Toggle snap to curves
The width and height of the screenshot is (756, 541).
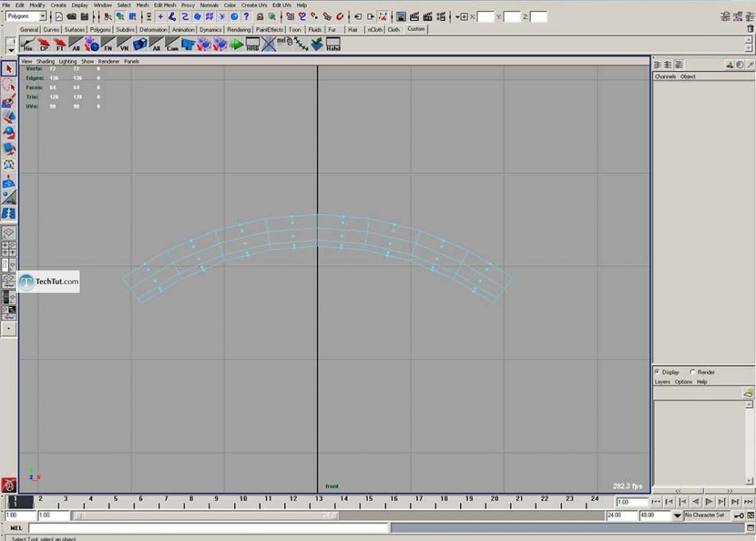pos(302,17)
